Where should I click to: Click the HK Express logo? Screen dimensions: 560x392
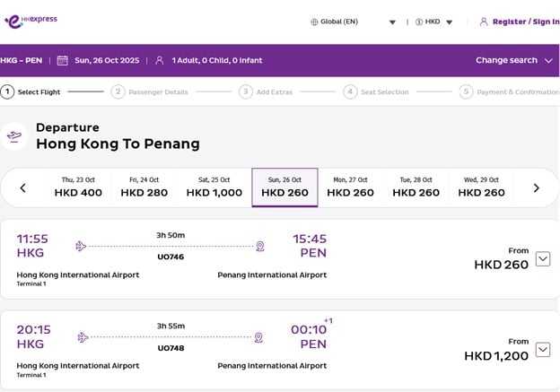(31, 21)
